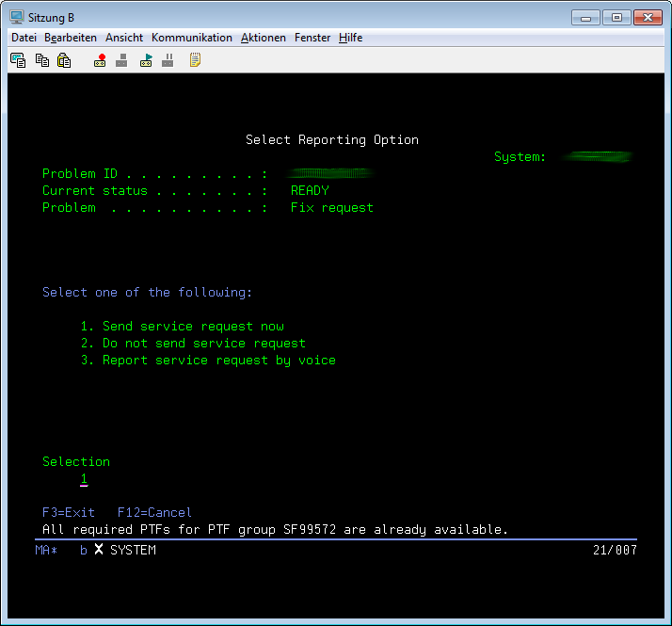
Task: Click the screen copy toolbar icon
Action: point(18,60)
